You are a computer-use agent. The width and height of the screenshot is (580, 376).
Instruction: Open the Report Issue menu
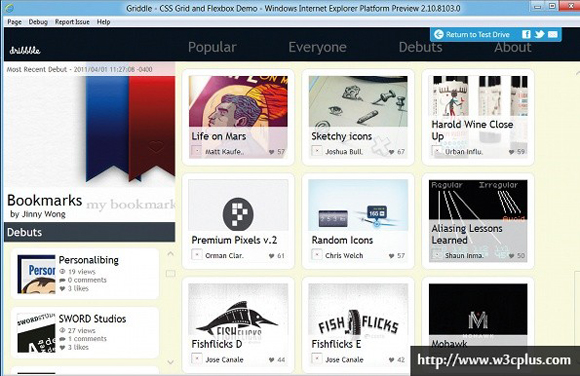coord(72,22)
